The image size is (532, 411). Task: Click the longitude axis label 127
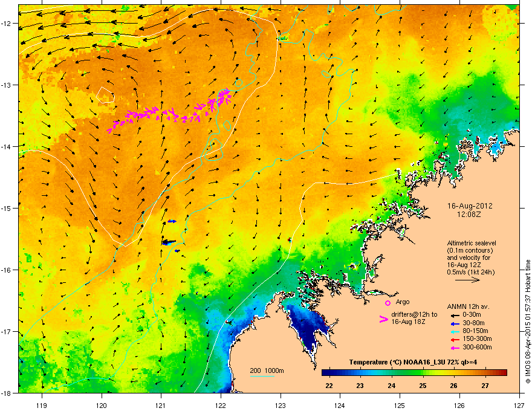[519, 406]
